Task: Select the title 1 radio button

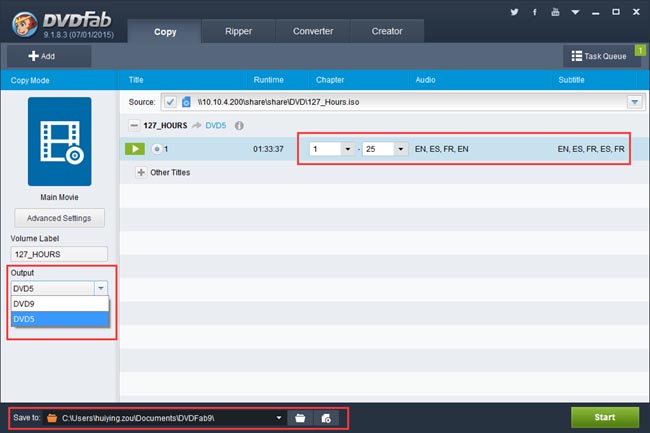Action: click(157, 149)
